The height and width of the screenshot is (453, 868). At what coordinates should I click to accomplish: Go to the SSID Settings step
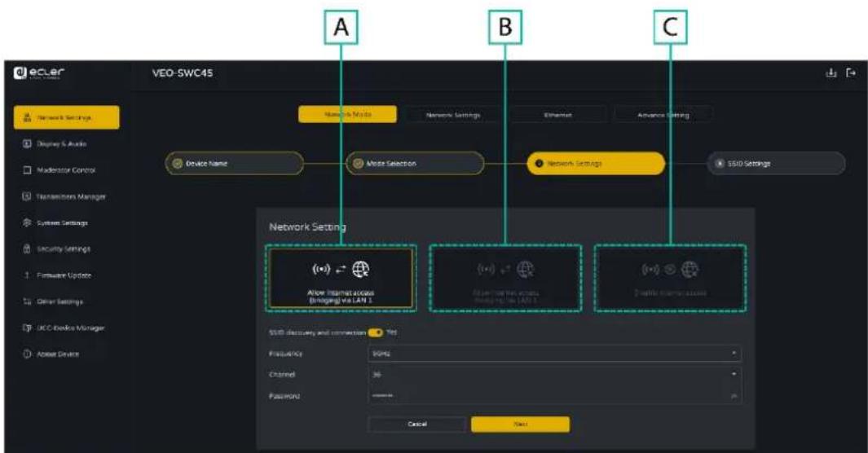pos(776,164)
